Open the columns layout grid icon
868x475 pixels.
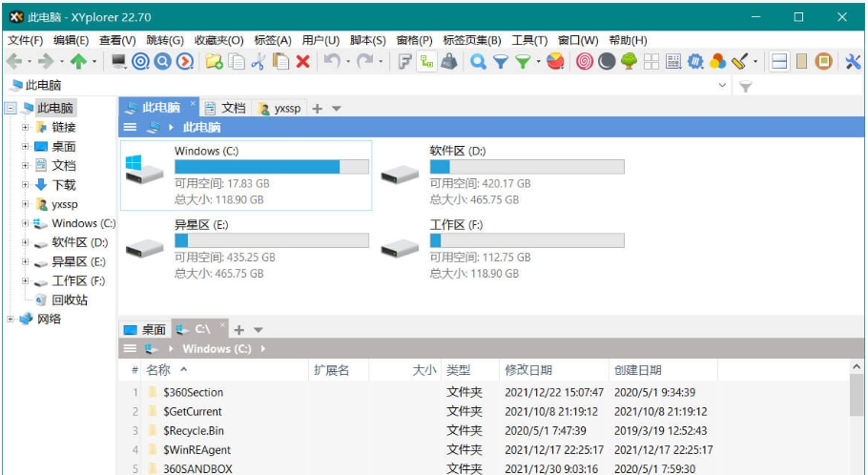click(x=673, y=61)
